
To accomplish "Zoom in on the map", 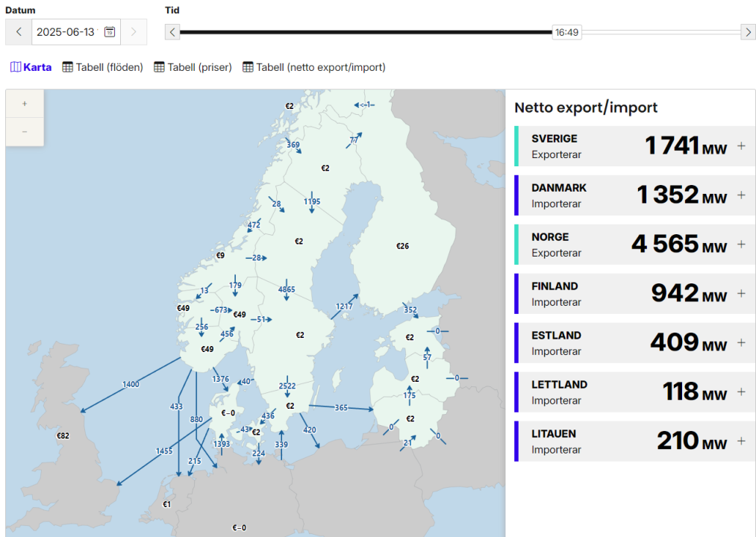I will [25, 104].
